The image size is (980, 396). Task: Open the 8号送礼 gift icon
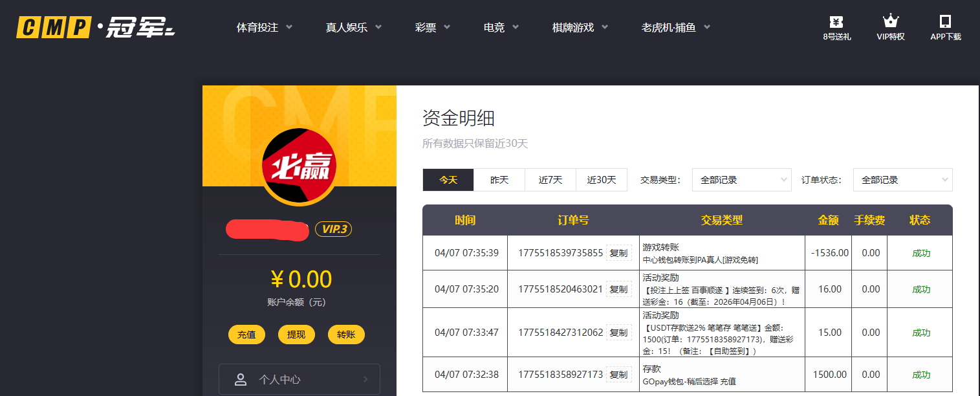click(835, 26)
